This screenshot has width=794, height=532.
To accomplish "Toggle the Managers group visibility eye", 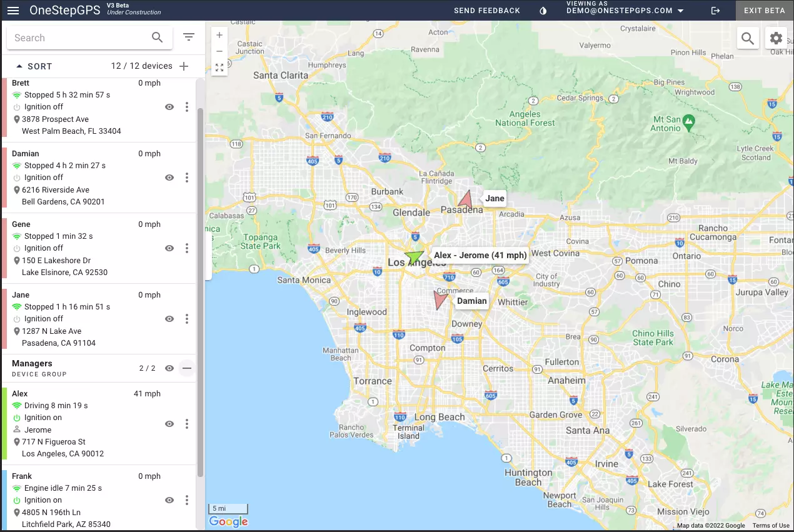I will pos(169,368).
